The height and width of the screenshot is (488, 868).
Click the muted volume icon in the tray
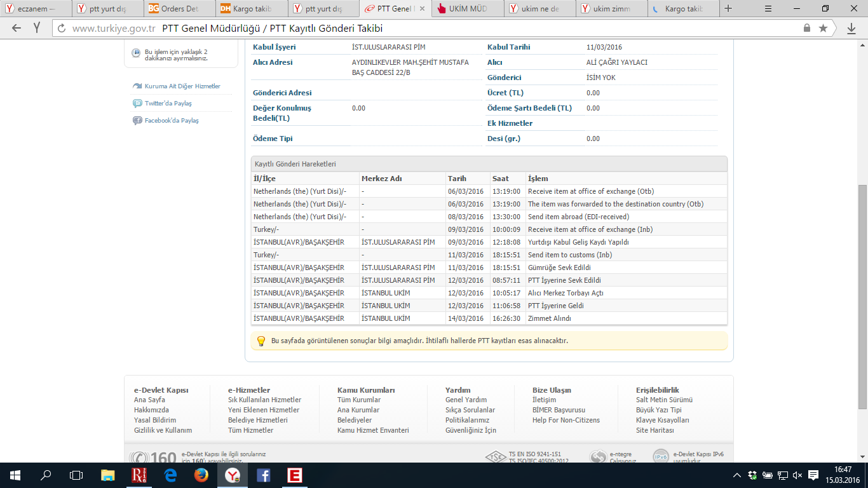798,475
